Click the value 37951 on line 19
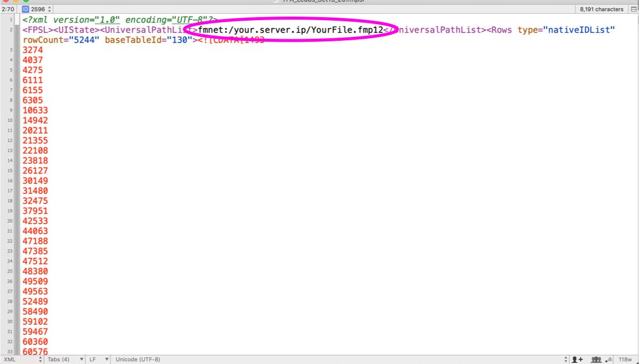639x364 pixels. 36,211
